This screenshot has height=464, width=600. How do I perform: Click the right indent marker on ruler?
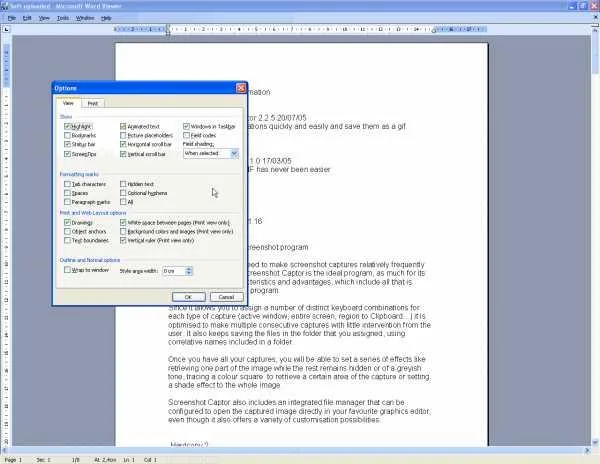(434, 31)
